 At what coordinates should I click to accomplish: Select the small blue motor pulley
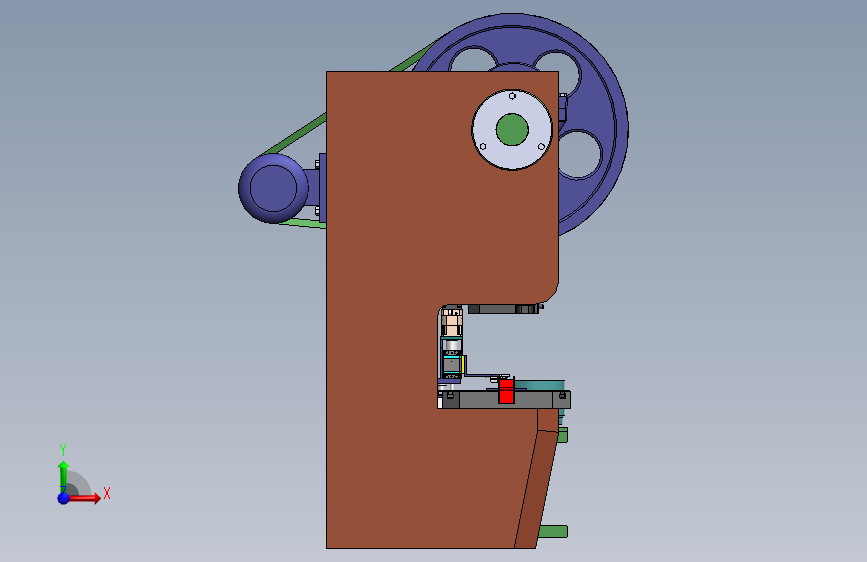click(273, 188)
